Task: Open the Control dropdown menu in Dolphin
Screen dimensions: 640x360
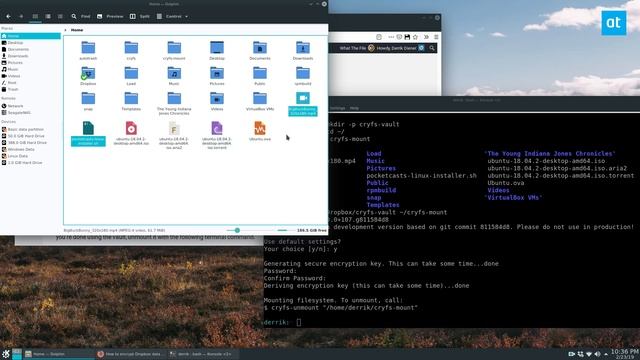Action: pyautogui.click(x=172, y=16)
